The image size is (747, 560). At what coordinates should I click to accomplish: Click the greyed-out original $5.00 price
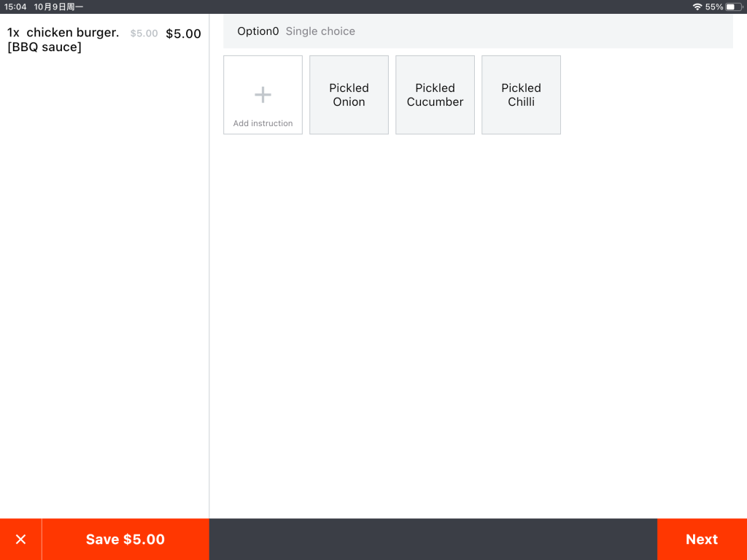[x=144, y=34]
